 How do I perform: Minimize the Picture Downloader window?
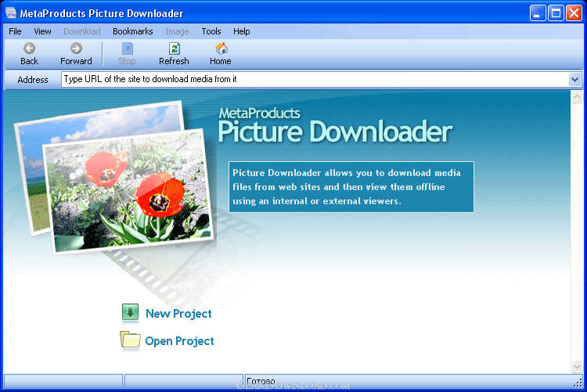[x=538, y=13]
